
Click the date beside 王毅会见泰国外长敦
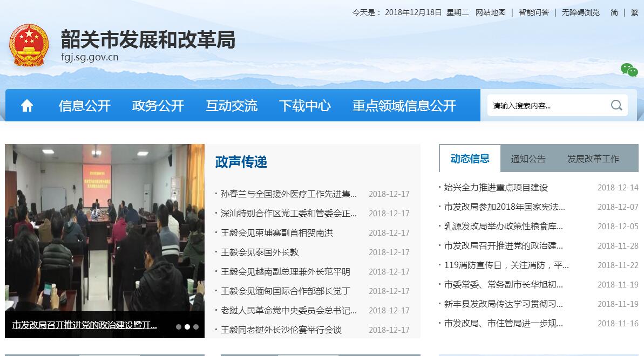[x=389, y=252]
